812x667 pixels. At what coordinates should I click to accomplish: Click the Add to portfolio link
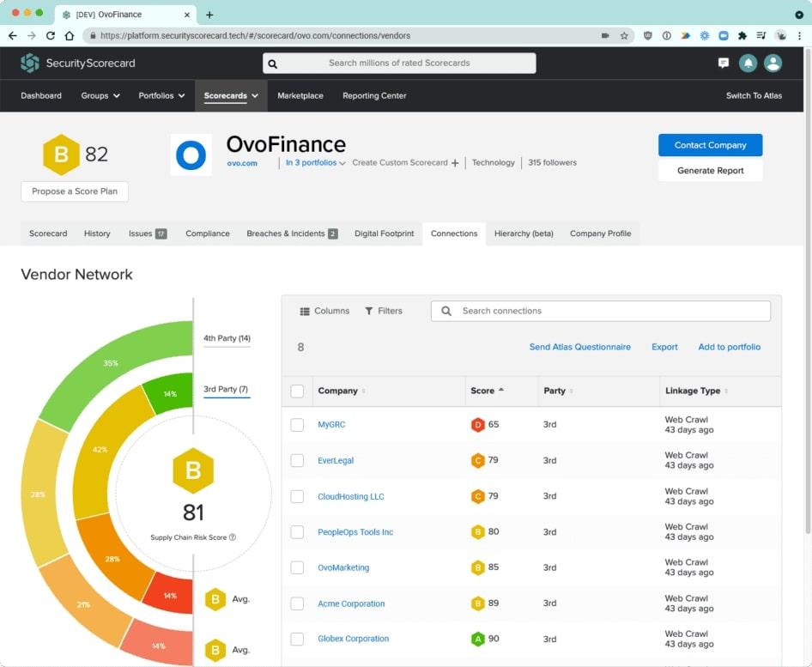point(729,348)
